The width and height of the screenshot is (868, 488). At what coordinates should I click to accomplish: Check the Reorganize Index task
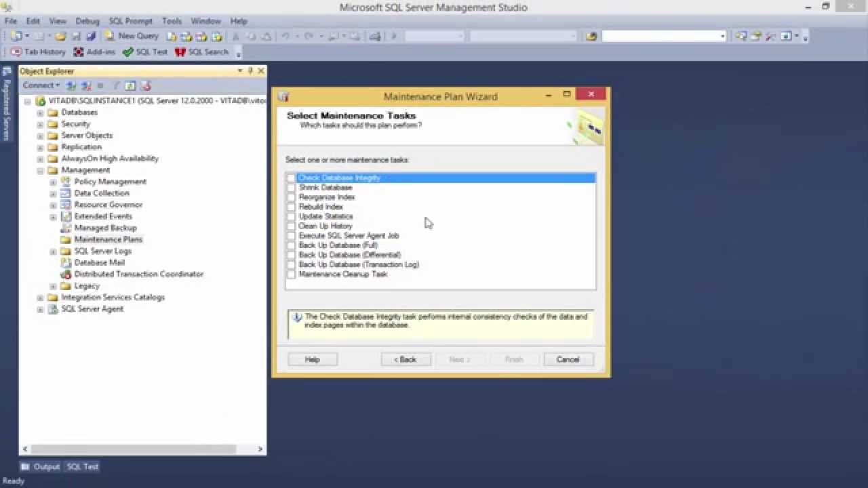(x=291, y=197)
